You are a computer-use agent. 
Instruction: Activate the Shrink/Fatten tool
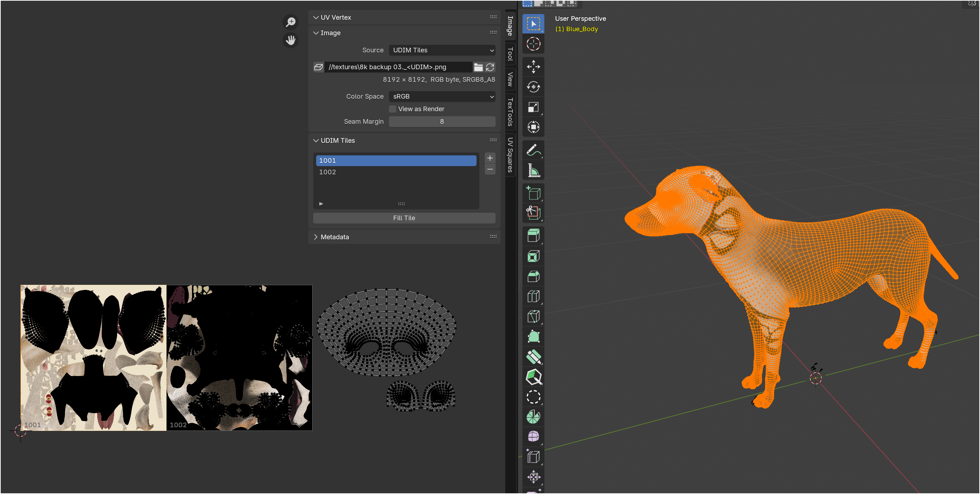[x=533, y=477]
